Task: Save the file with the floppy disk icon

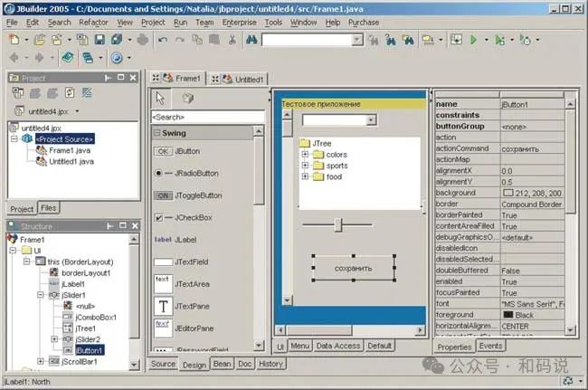Action: point(100,40)
